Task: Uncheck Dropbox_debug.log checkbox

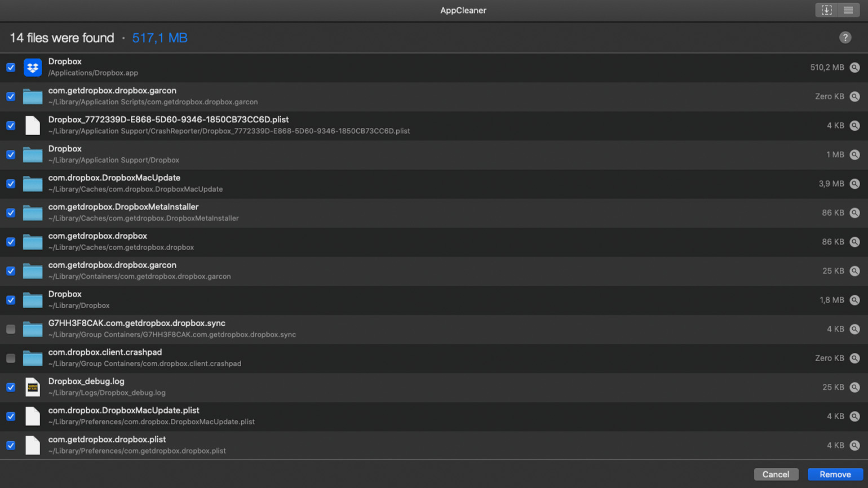Action: point(11,387)
